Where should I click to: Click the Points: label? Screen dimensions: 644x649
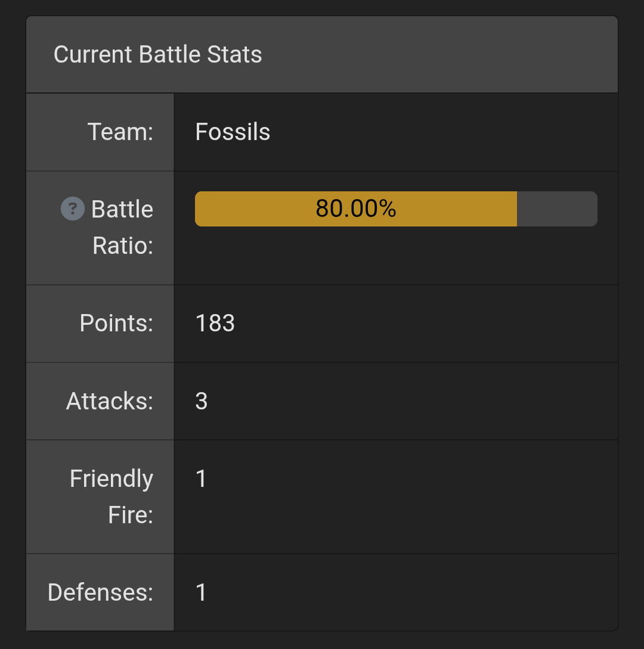(116, 323)
